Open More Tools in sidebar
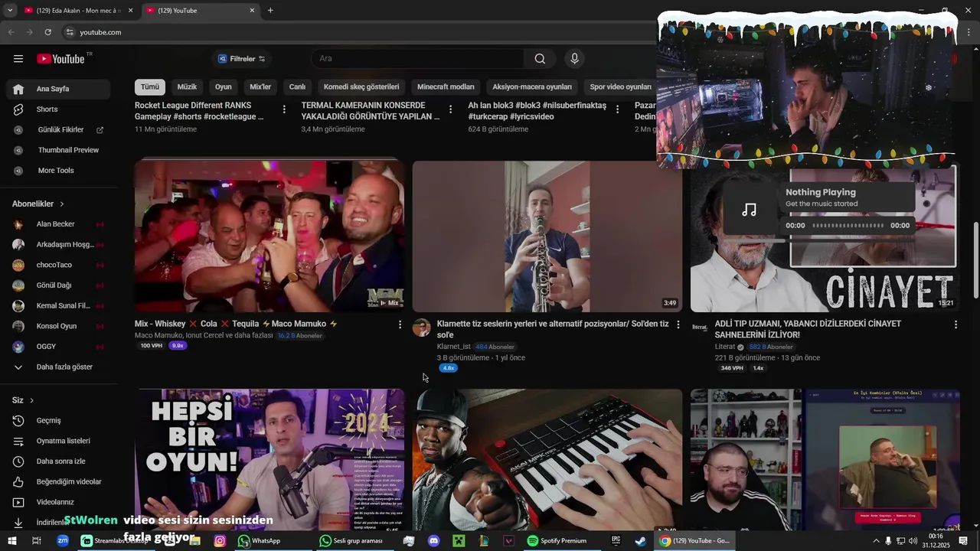980x551 pixels. click(60, 171)
